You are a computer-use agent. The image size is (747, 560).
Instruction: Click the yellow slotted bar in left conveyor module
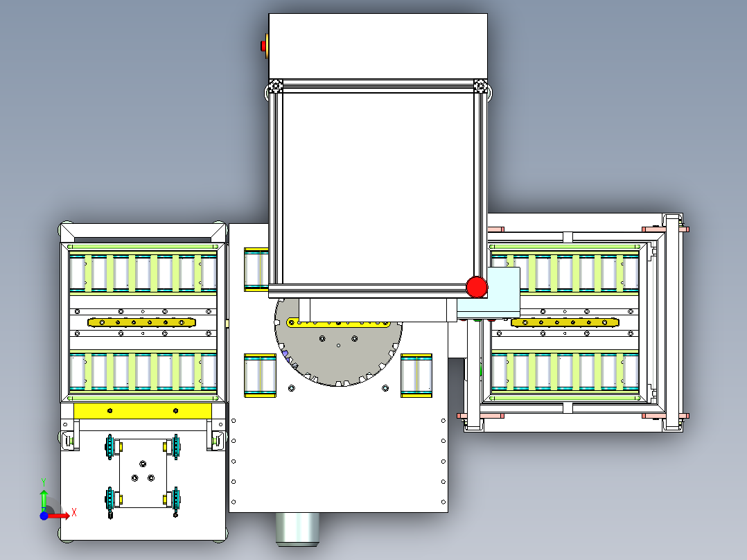(x=141, y=323)
